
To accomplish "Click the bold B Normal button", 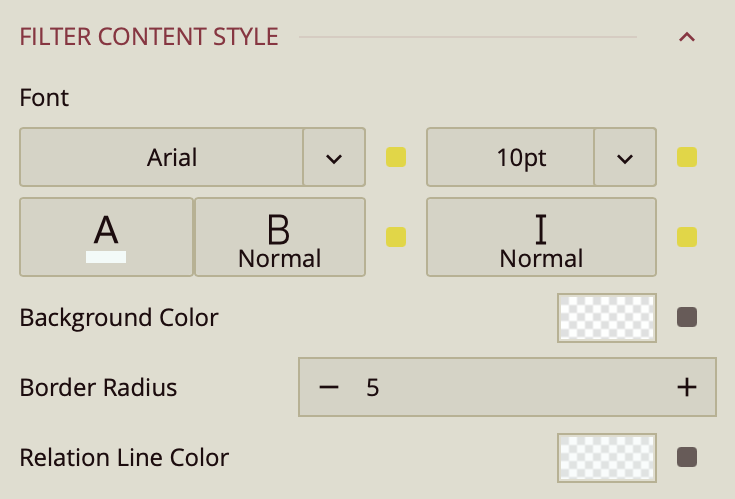I will point(279,237).
